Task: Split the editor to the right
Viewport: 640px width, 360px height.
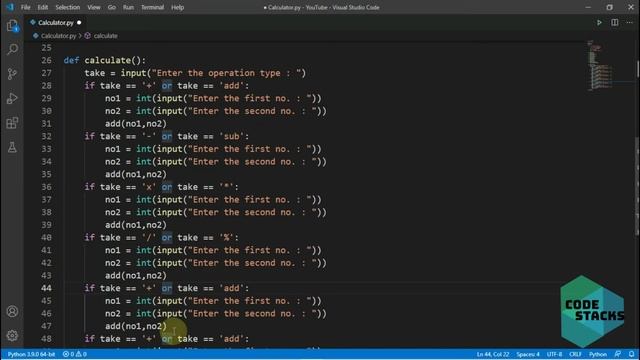Action: [x=614, y=22]
